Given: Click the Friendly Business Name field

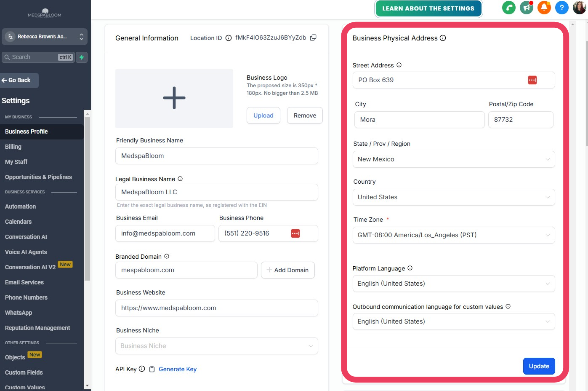Looking at the screenshot, I should 217,156.
